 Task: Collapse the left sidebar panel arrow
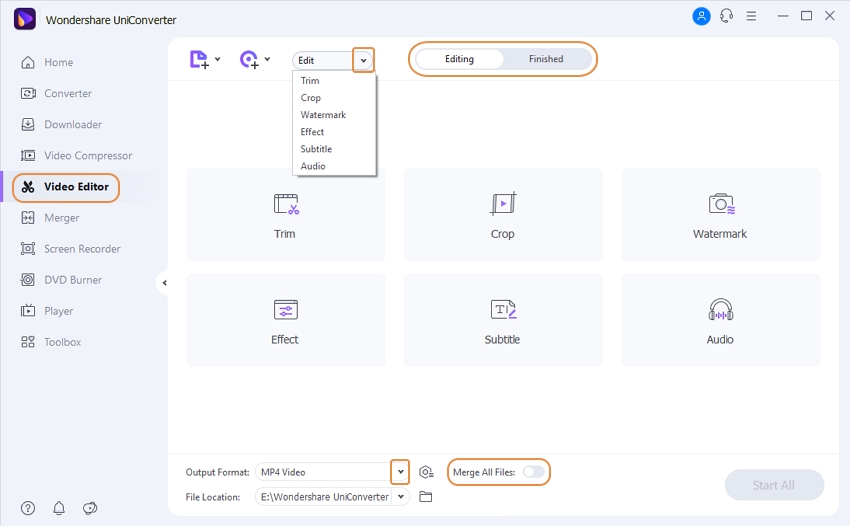[164, 283]
